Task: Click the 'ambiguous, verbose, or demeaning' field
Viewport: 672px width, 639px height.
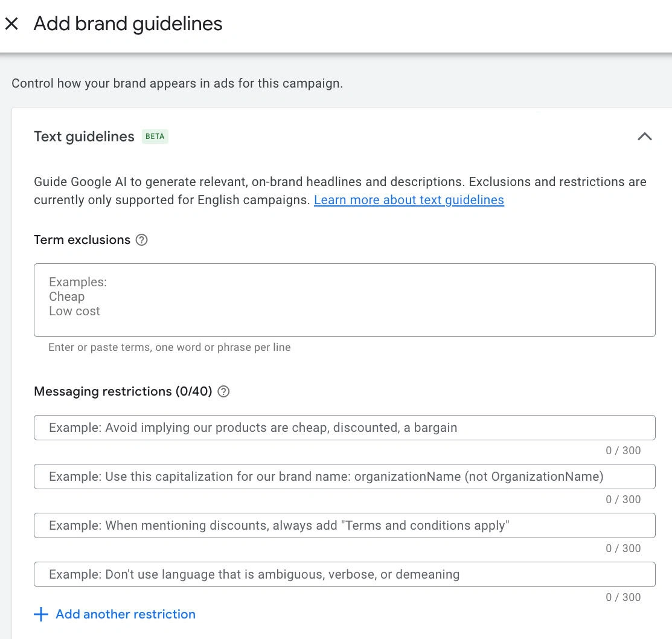Action: click(344, 574)
